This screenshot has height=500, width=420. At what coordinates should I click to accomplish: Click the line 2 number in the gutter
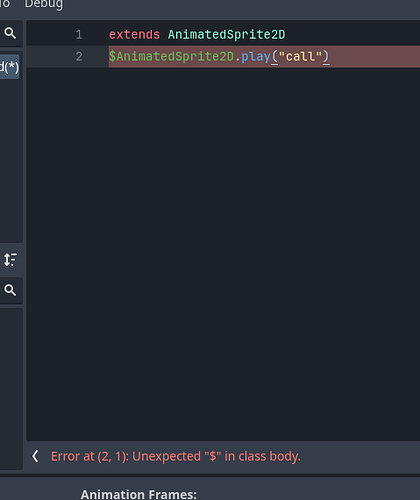click(79, 56)
